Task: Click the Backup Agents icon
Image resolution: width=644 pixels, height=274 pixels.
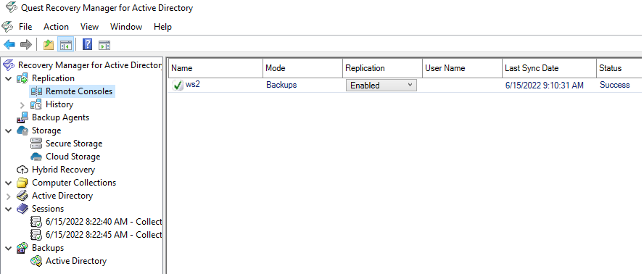Action: point(22,117)
